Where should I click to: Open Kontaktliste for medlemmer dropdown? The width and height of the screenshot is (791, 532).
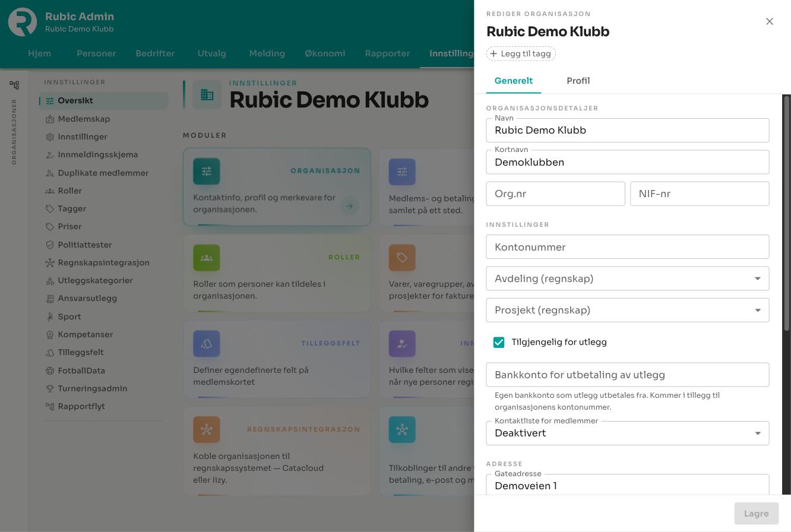click(x=628, y=433)
